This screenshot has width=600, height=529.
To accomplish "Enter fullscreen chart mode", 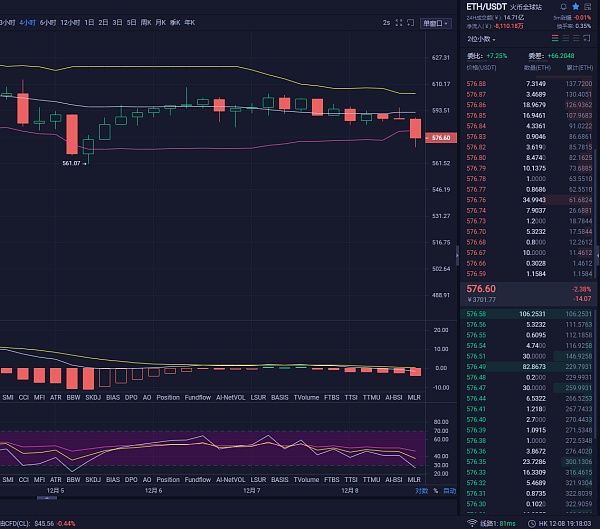I will (x=399, y=23).
